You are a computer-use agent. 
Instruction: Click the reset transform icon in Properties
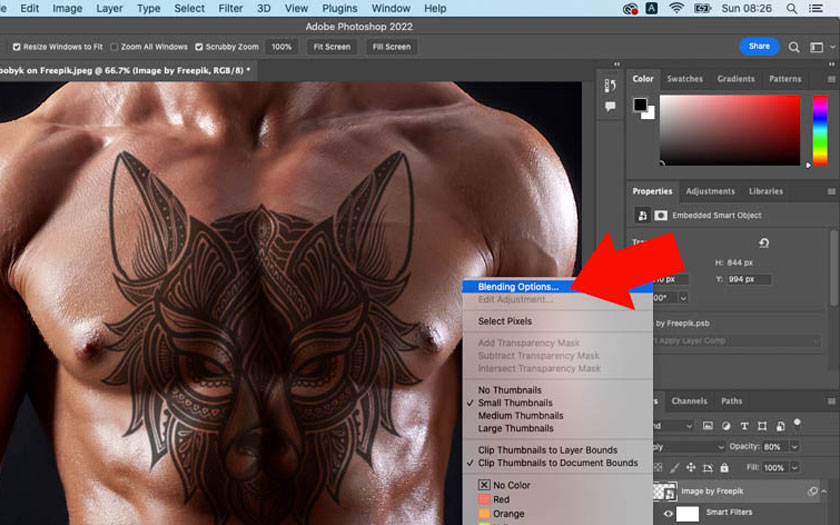click(x=764, y=243)
